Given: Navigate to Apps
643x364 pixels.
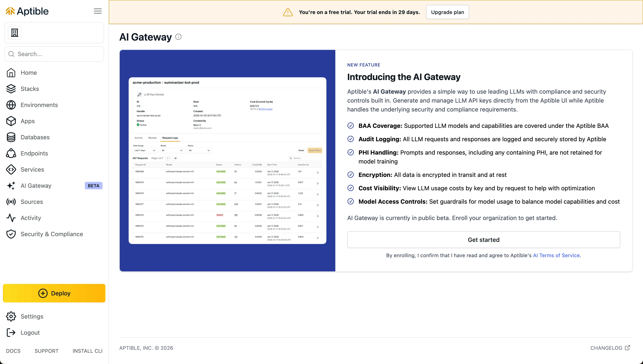Looking at the screenshot, I should click(x=28, y=121).
